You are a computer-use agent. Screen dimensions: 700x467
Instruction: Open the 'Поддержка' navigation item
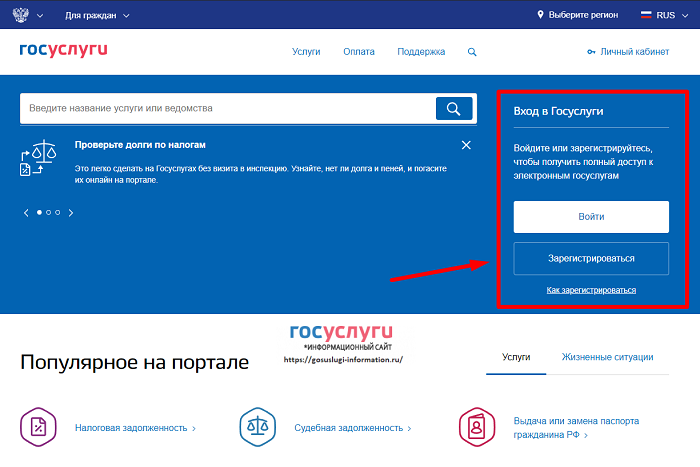click(421, 52)
